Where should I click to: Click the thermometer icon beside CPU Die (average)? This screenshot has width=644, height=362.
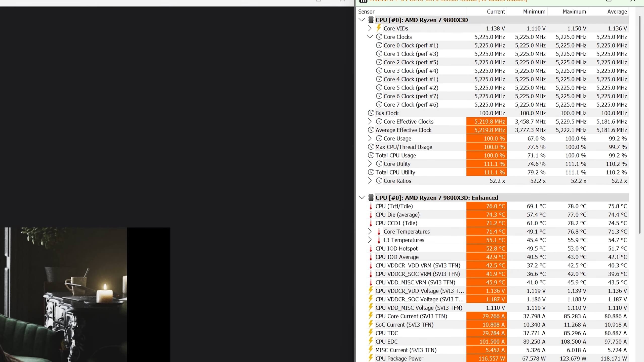[x=371, y=215]
